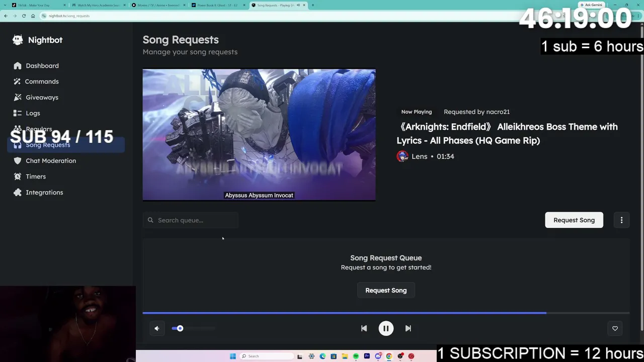The image size is (644, 362).
Task: Click the Dashboard home icon
Action: (x=18, y=65)
